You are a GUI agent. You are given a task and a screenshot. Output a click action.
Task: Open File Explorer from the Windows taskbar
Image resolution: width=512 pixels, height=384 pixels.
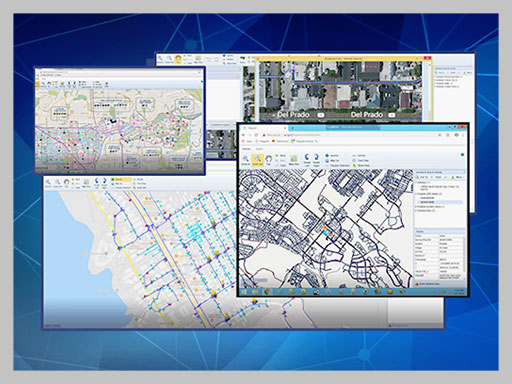[x=255, y=292]
